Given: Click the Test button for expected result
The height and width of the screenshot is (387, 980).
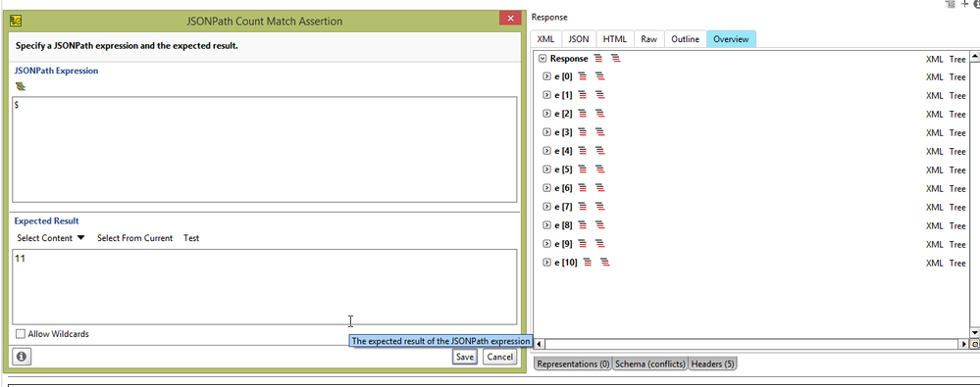Looking at the screenshot, I should click(x=191, y=238).
